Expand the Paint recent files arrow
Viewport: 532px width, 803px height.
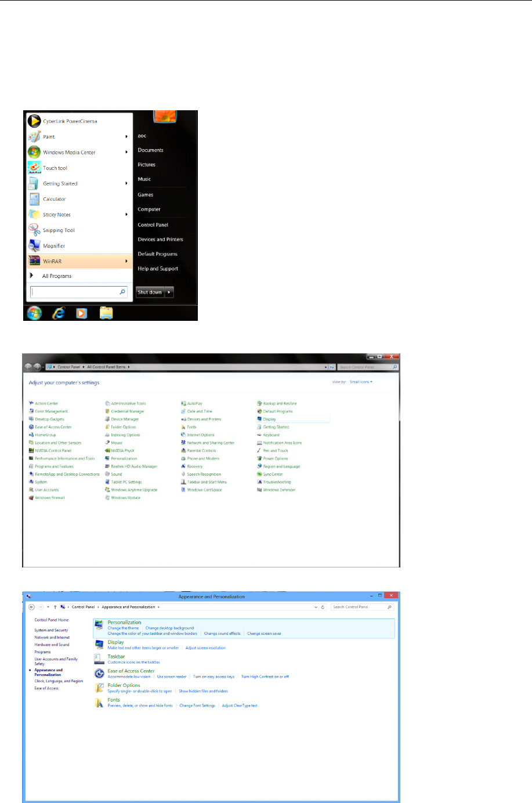click(x=126, y=137)
